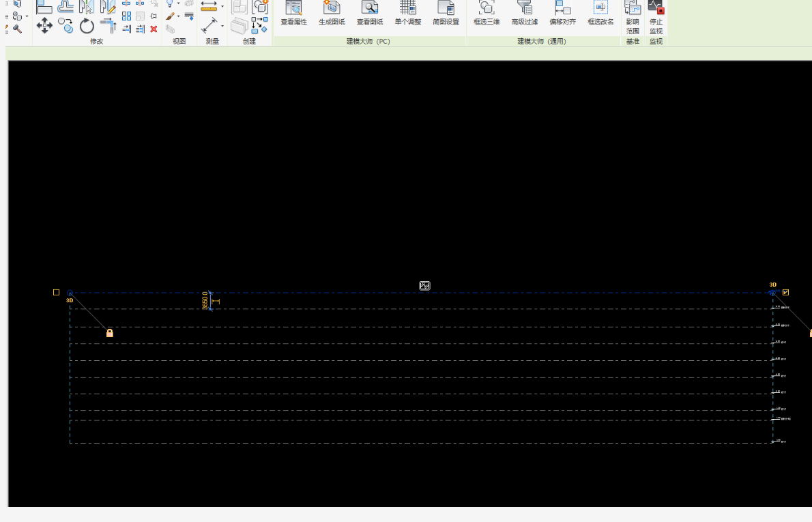Uncheck the level bubble checkbox on right
Screen dimensions: 812x522
785,292
